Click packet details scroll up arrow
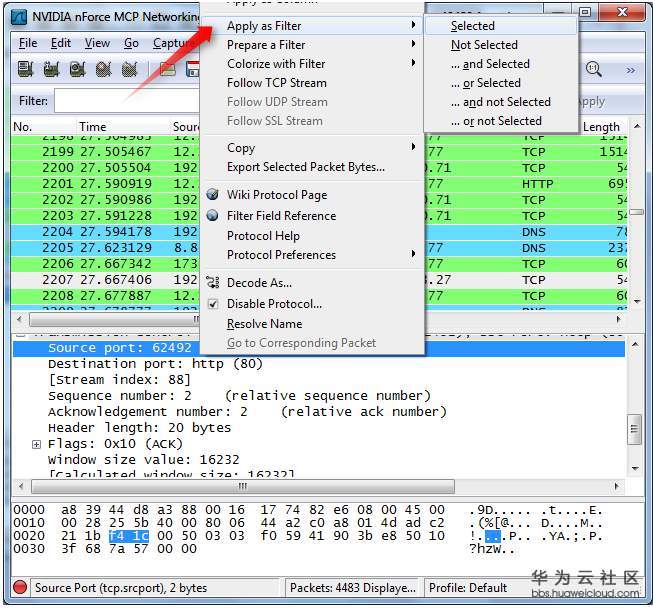The image size is (653, 608). [x=635, y=344]
